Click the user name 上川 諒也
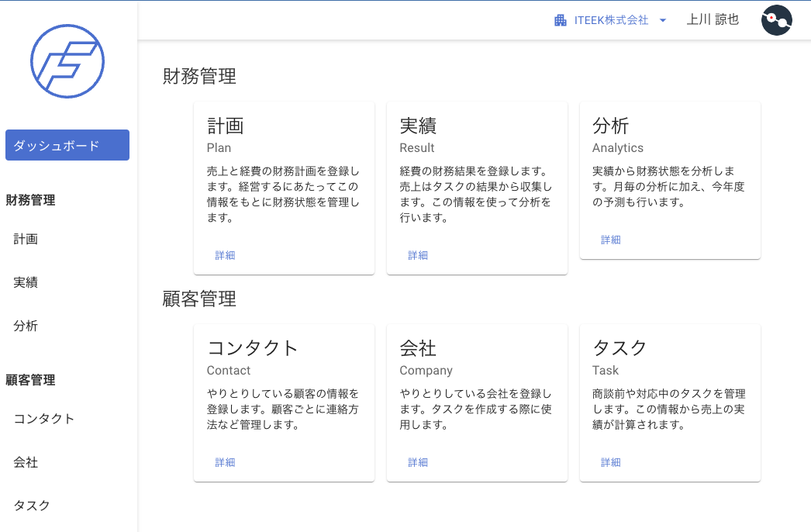811x532 pixels. tap(713, 19)
